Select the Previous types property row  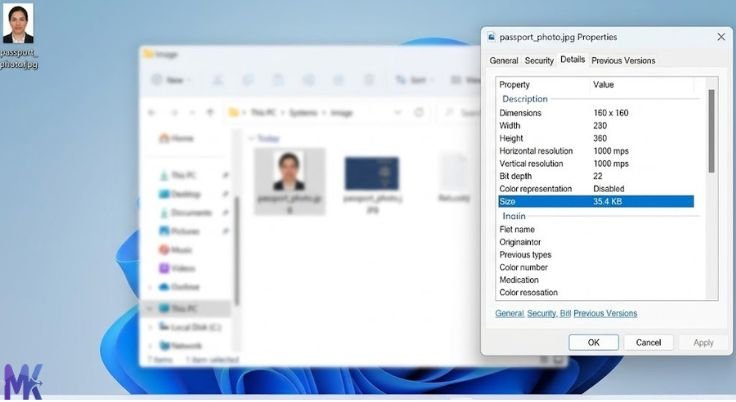[596, 255]
